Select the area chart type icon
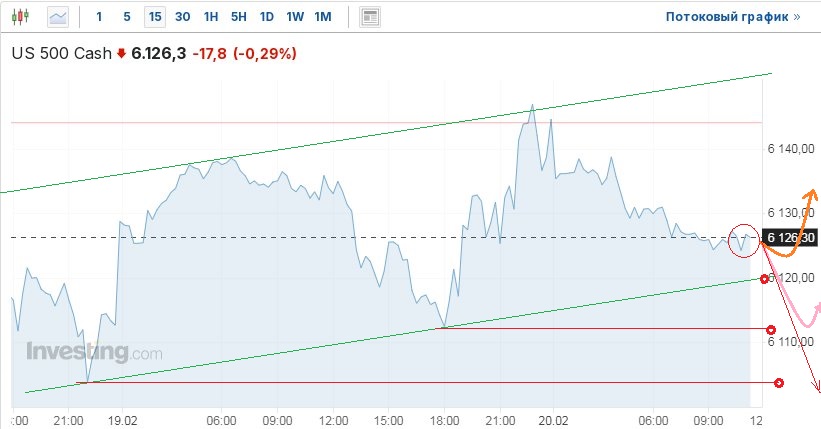 click(x=58, y=16)
